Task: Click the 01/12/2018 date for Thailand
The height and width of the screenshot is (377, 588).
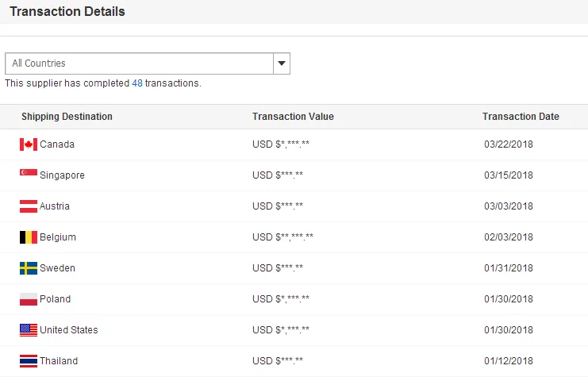Action: pyautogui.click(x=508, y=361)
